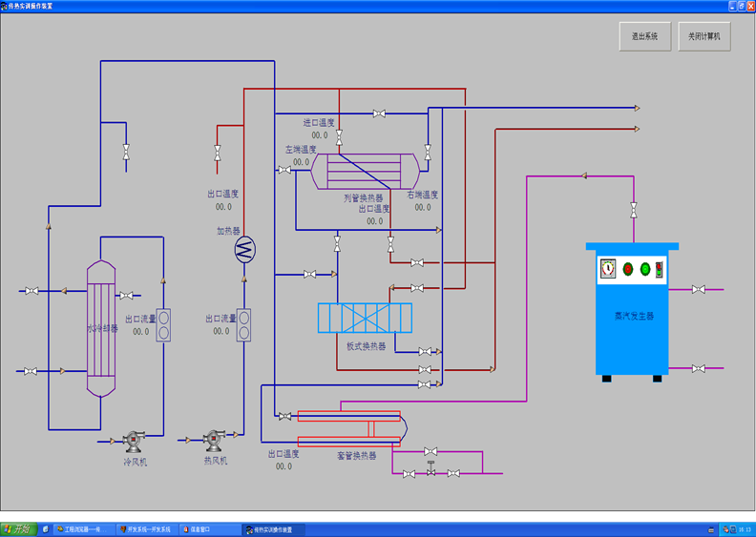This screenshot has height=537, width=756.
Task: Click the 关闭计算机 shutdown computer button
Action: point(704,37)
